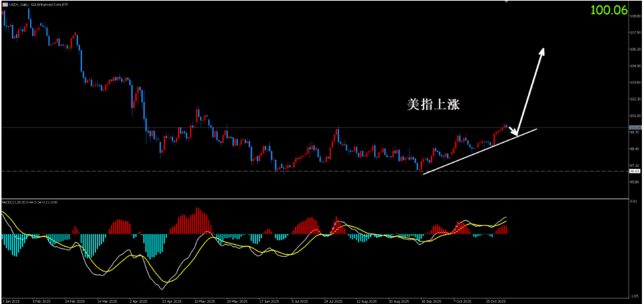Viewport: 644px width, 304px height.
Task: Click the 美指上涨 text annotation
Action: [433, 104]
